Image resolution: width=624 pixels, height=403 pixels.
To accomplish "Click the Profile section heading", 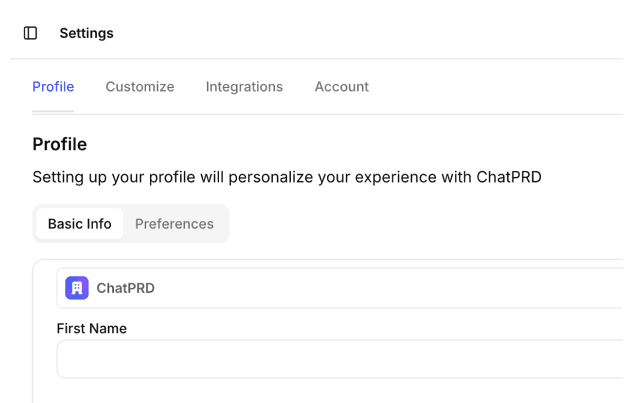I will (59, 144).
